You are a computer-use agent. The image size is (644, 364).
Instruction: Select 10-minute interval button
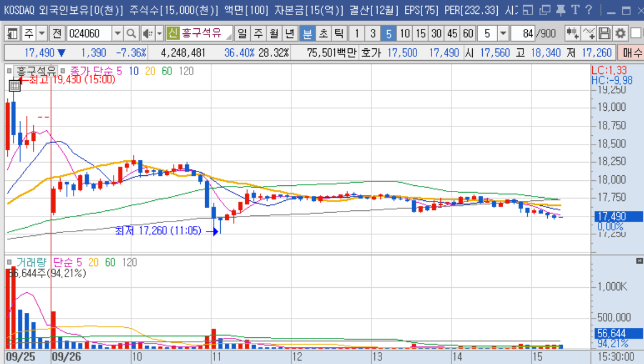click(405, 33)
